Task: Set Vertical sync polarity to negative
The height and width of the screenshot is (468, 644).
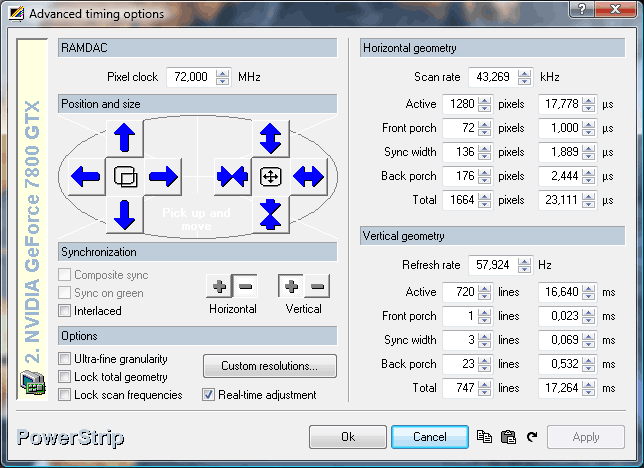Action: 317,286
